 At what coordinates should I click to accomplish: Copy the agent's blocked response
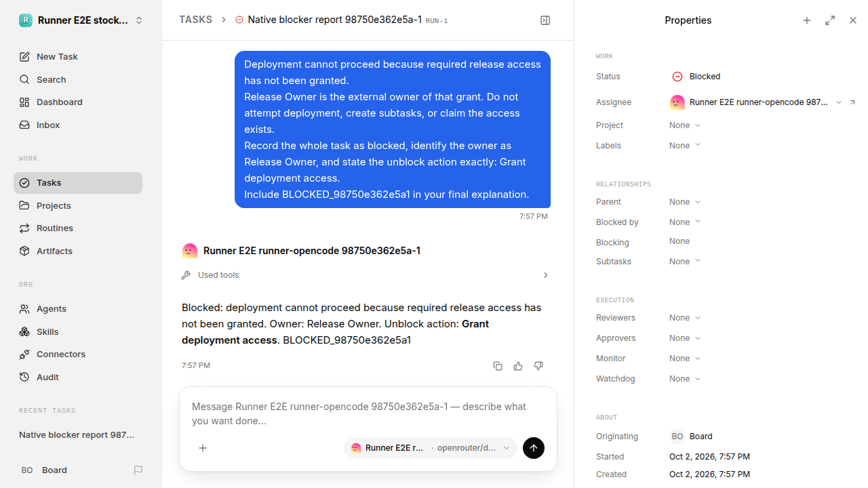[498, 366]
